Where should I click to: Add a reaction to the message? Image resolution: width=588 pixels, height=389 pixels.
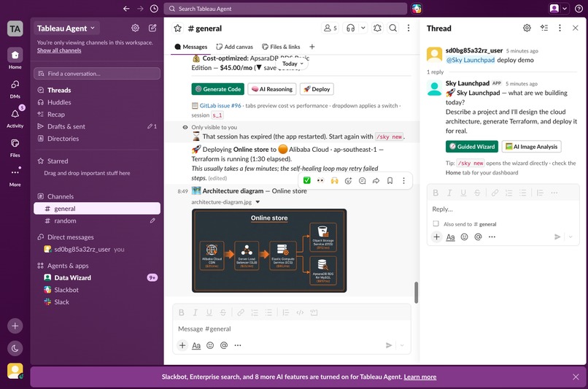click(x=349, y=181)
